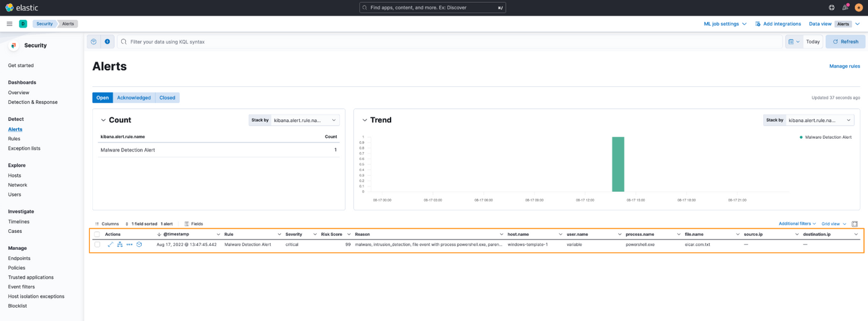Click the help menu icon
The image size is (868, 321).
(x=831, y=8)
